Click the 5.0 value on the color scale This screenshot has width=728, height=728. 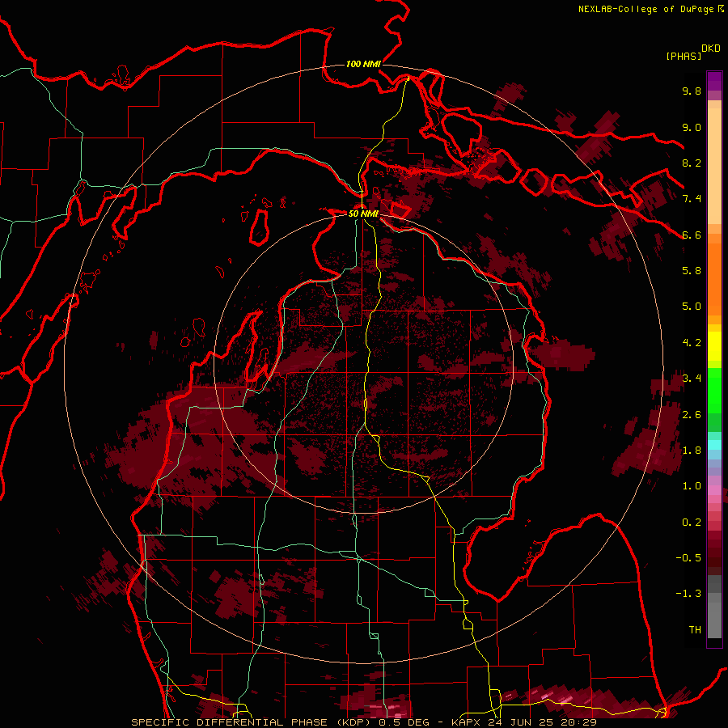[x=692, y=307]
